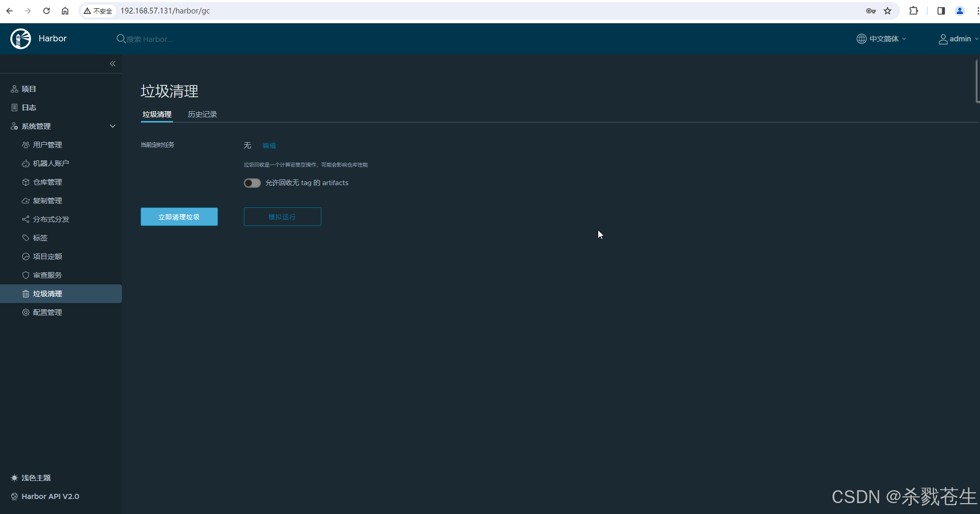Click the 审查服务 shield icon

point(26,275)
